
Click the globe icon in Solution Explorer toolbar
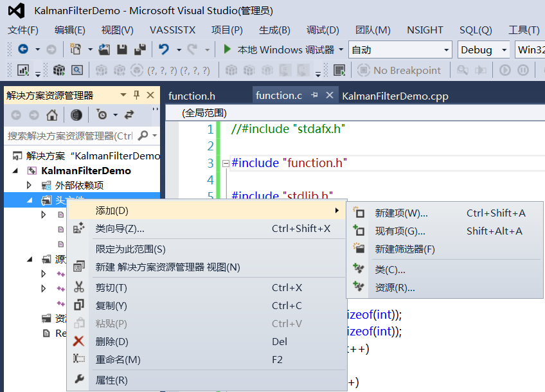click(76, 114)
